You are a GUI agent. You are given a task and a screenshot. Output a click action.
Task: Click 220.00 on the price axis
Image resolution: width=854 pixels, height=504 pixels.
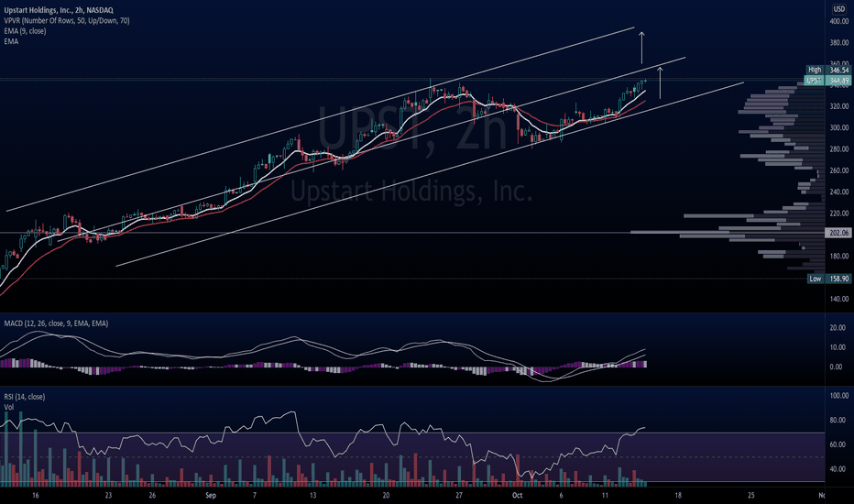coord(839,213)
